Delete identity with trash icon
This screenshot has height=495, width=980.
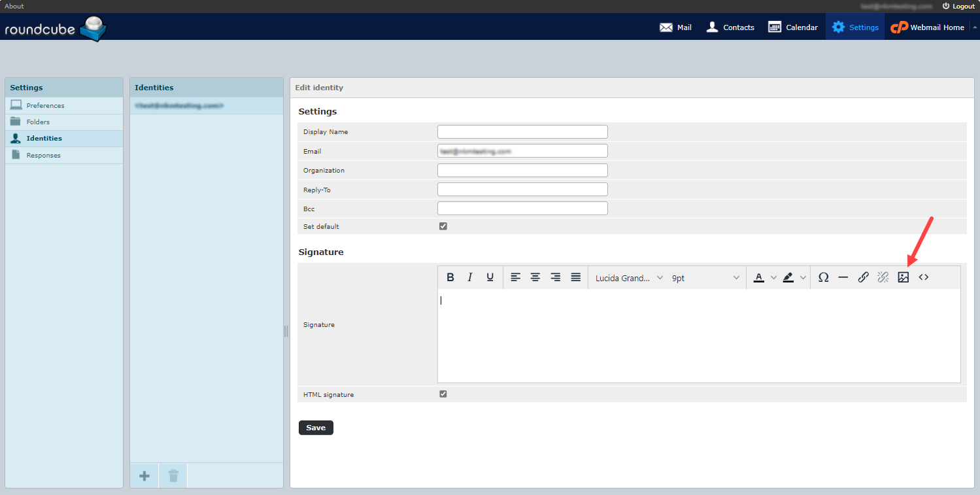[173, 476]
